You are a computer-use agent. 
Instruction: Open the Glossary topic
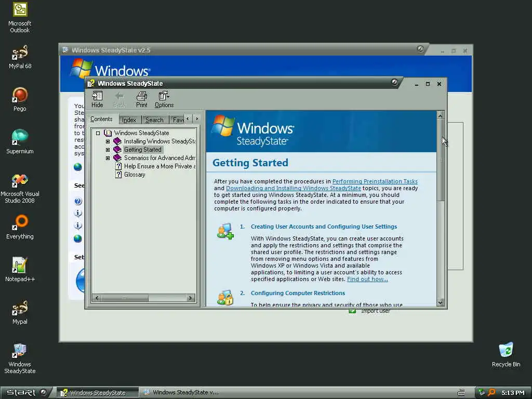135,175
